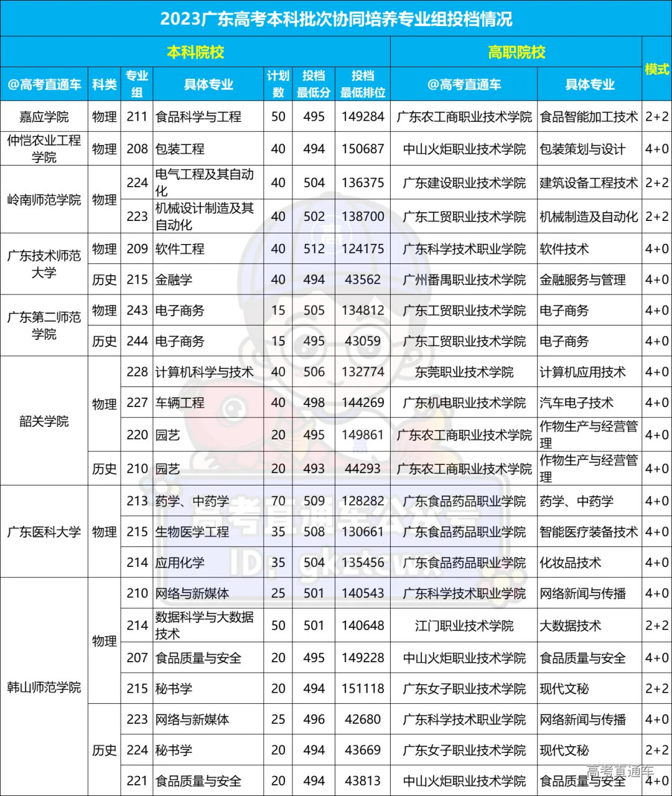The height and width of the screenshot is (796, 672).
Task: Click the 计划数 column header
Action: (x=278, y=84)
